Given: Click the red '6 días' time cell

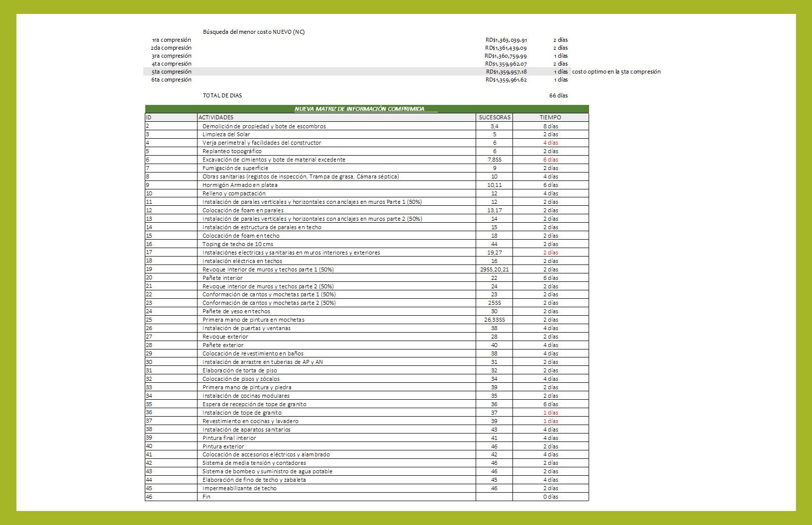Looking at the screenshot, I should [x=550, y=160].
